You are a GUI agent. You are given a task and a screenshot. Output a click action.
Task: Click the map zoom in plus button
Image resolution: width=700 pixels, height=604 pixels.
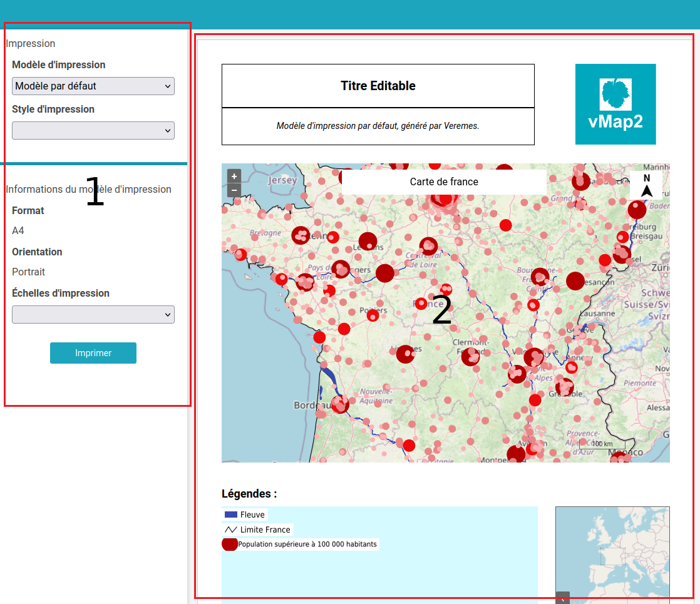pyautogui.click(x=234, y=177)
